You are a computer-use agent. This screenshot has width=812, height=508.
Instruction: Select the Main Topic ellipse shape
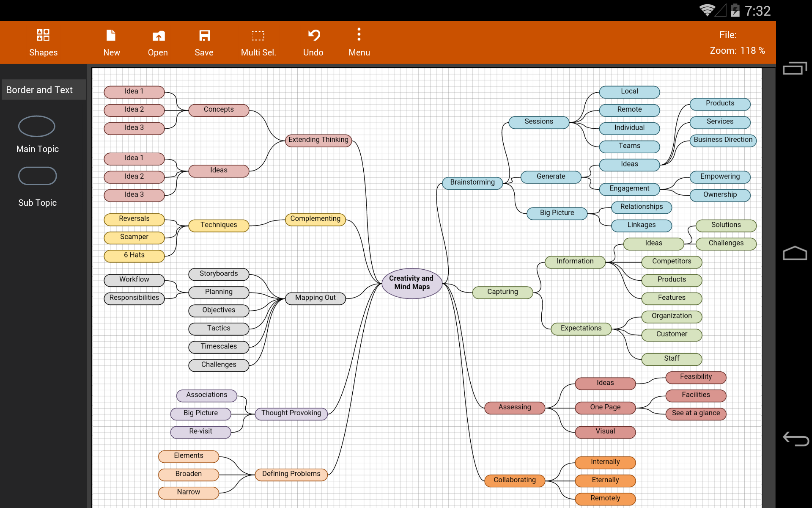[x=37, y=126]
